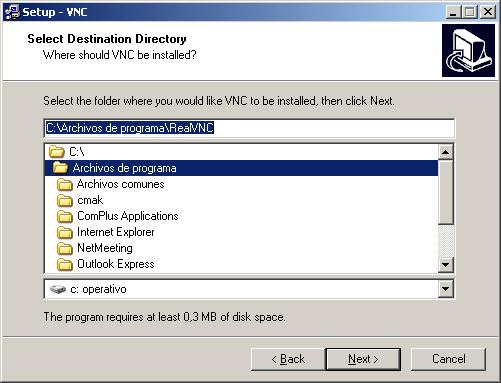
Task: Click the folder list scrollbar thumb
Action: coord(446,192)
